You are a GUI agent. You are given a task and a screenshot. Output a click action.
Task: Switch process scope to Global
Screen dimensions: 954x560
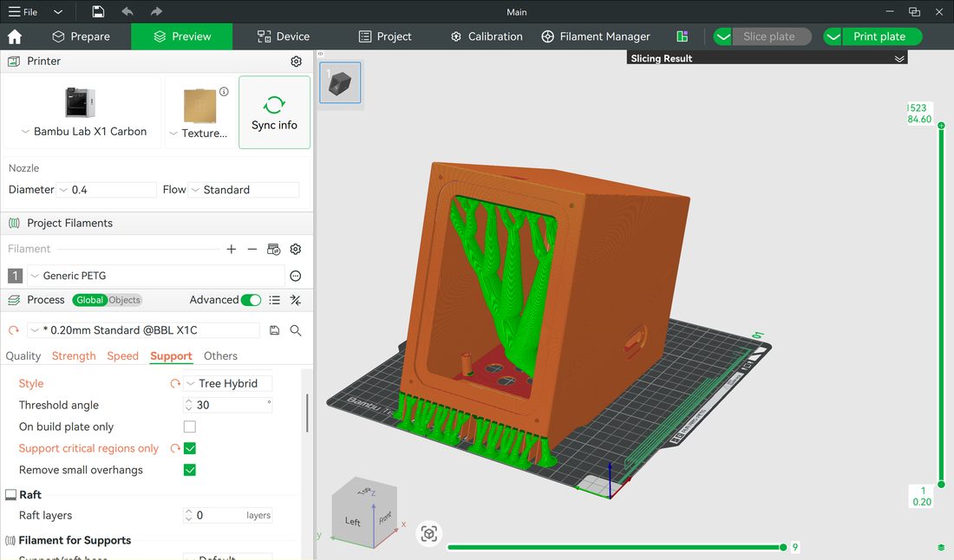[89, 300]
